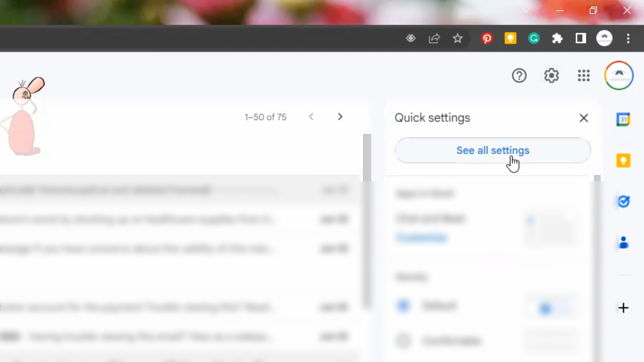
Task: Click Grammarly extension icon
Action: tap(534, 39)
